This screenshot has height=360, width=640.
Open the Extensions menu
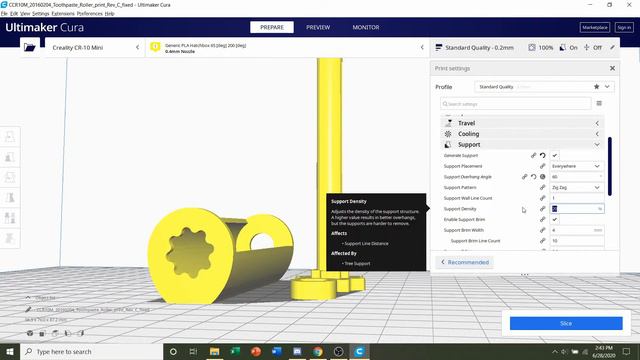[x=63, y=13]
